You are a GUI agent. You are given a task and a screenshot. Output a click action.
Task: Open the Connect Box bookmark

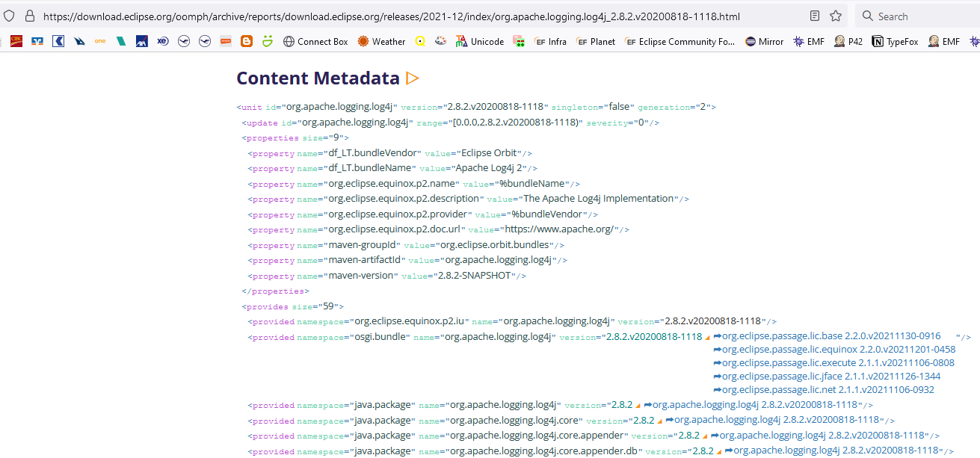[315, 42]
